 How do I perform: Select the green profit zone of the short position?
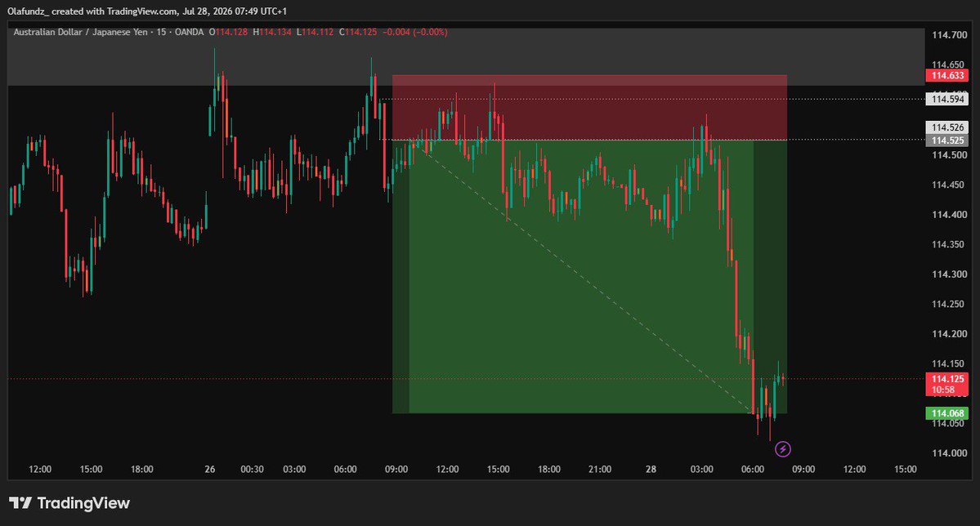tap(589, 277)
